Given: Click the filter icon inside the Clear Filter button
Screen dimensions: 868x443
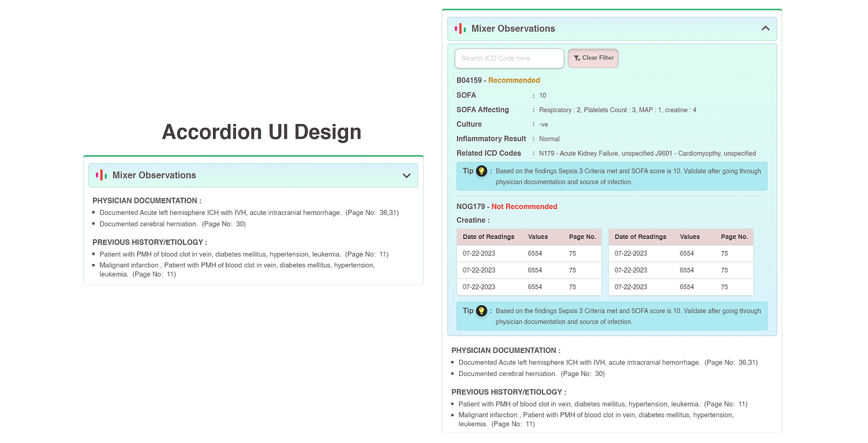Looking at the screenshot, I should pyautogui.click(x=576, y=58).
